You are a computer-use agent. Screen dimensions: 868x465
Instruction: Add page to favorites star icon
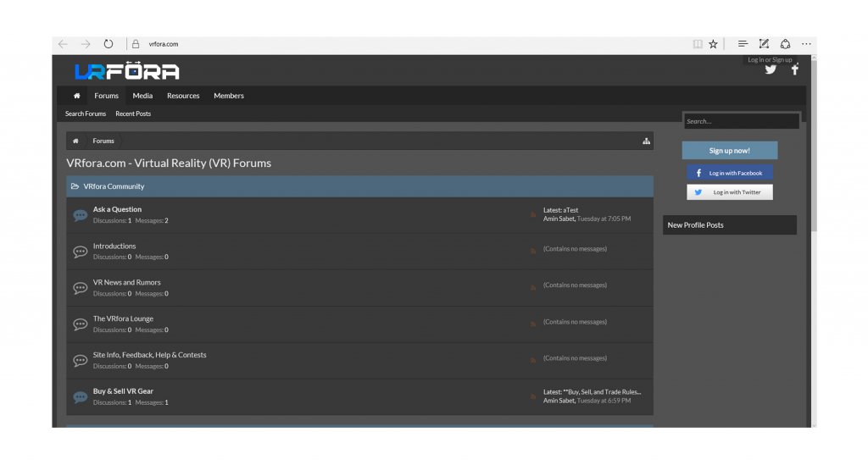pos(713,44)
